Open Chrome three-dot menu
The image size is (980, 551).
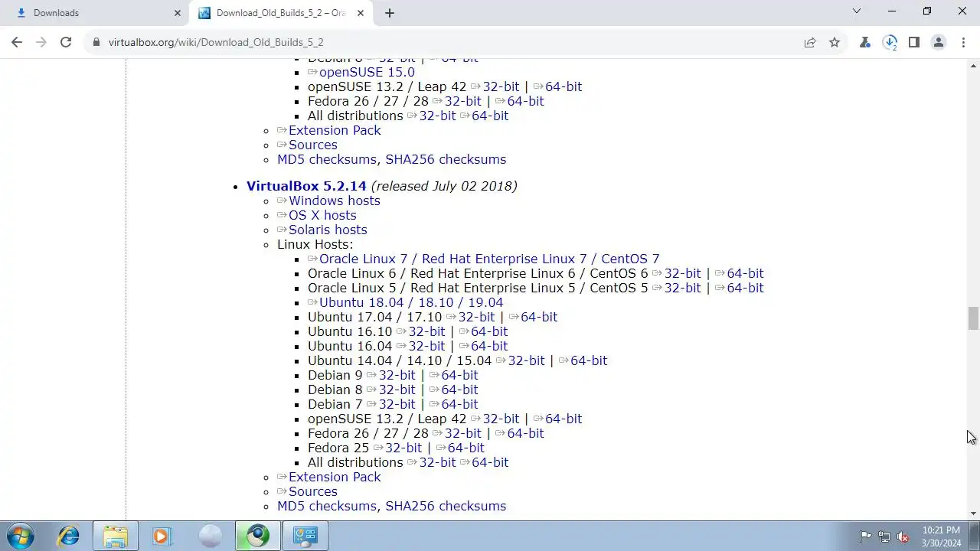963,42
